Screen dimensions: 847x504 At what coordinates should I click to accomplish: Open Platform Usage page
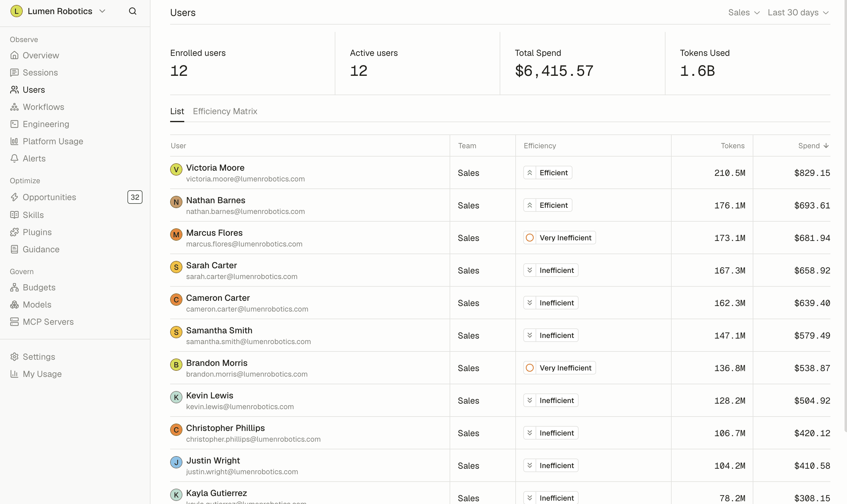[x=75, y=141]
